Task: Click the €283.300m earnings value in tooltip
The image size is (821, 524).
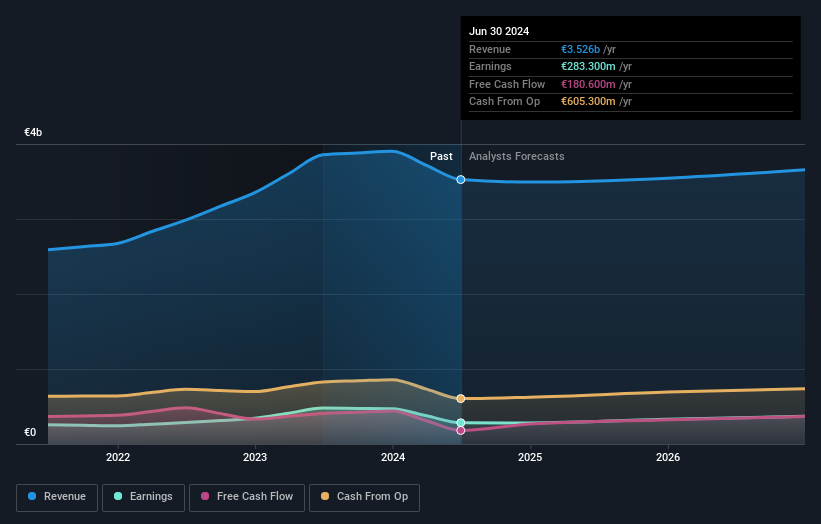Action: pos(588,66)
